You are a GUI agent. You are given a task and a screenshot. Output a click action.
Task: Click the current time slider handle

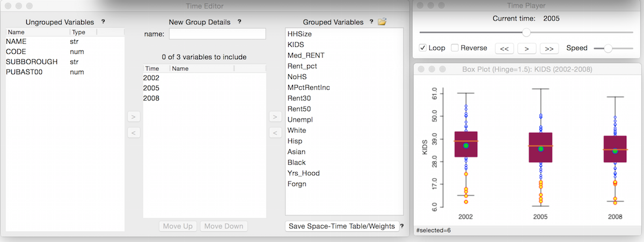[x=526, y=32]
